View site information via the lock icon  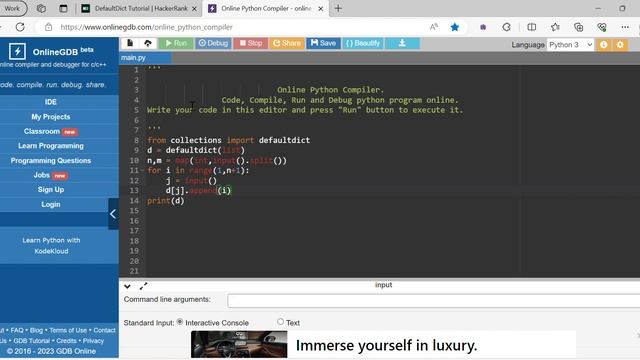point(49,27)
